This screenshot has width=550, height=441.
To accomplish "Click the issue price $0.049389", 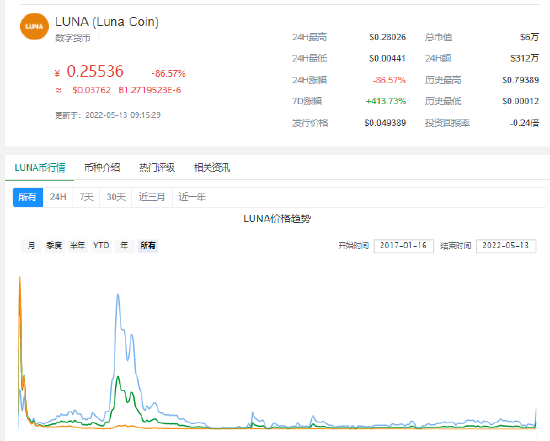I will tap(385, 123).
